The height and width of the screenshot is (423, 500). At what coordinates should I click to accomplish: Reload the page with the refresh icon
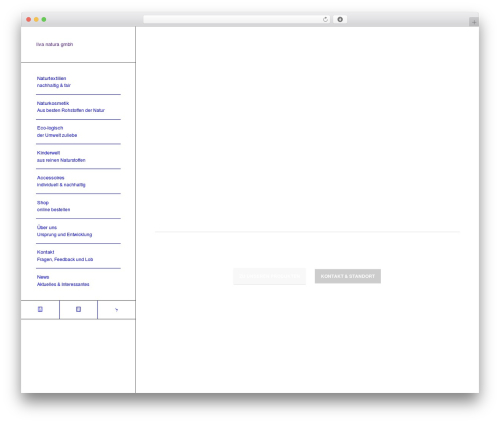(x=325, y=20)
